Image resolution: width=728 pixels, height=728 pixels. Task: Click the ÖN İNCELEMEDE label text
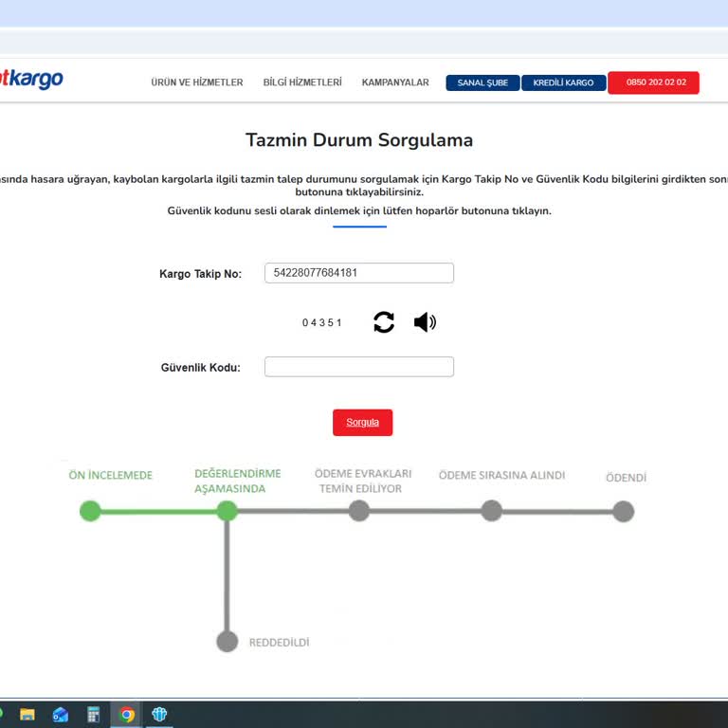111,475
